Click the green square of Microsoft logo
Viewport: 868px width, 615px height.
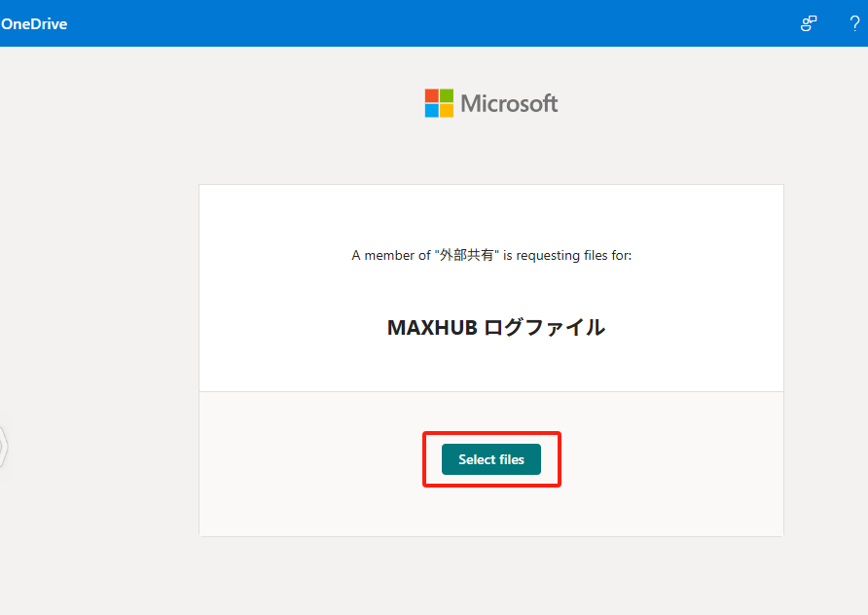click(447, 96)
